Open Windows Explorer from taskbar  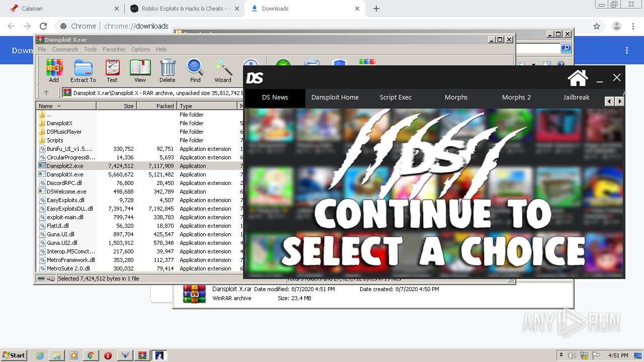point(57,355)
